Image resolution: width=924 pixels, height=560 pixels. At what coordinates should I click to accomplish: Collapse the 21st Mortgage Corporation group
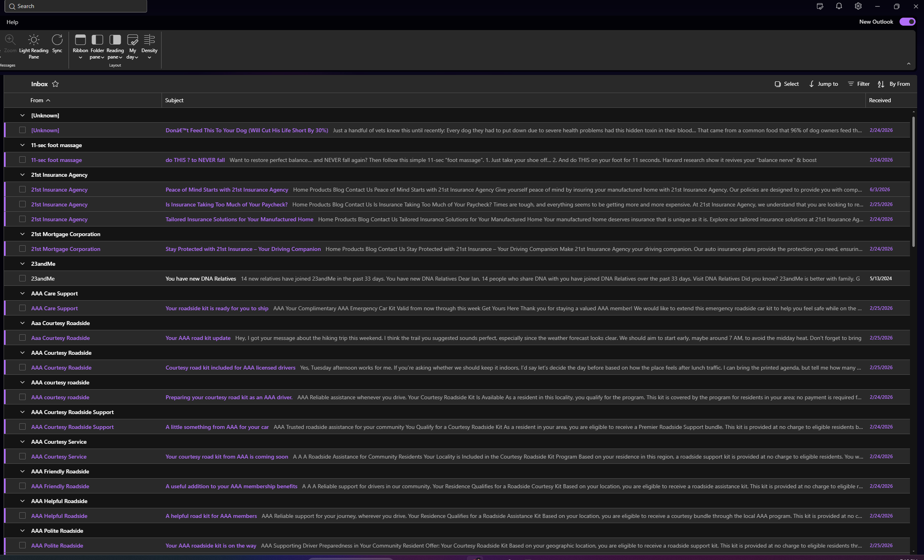click(22, 234)
